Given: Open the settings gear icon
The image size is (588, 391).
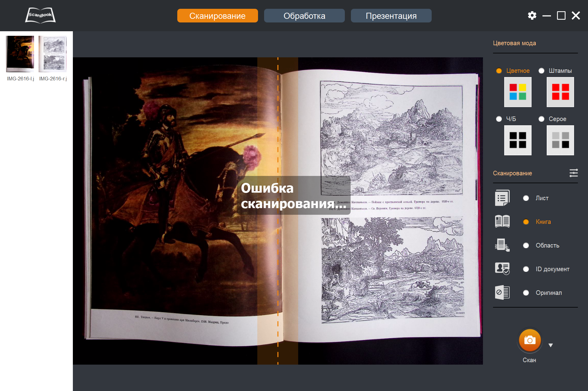Looking at the screenshot, I should coord(532,15).
